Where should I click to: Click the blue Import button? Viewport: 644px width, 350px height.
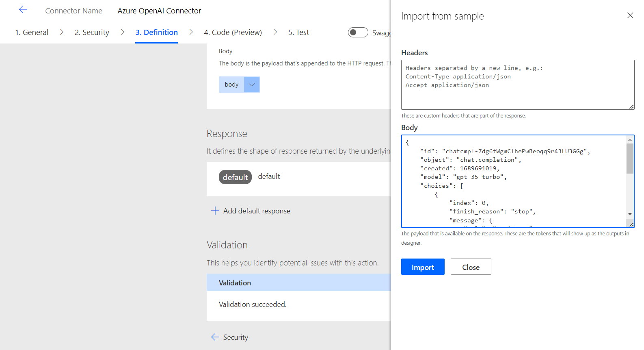[x=422, y=267]
